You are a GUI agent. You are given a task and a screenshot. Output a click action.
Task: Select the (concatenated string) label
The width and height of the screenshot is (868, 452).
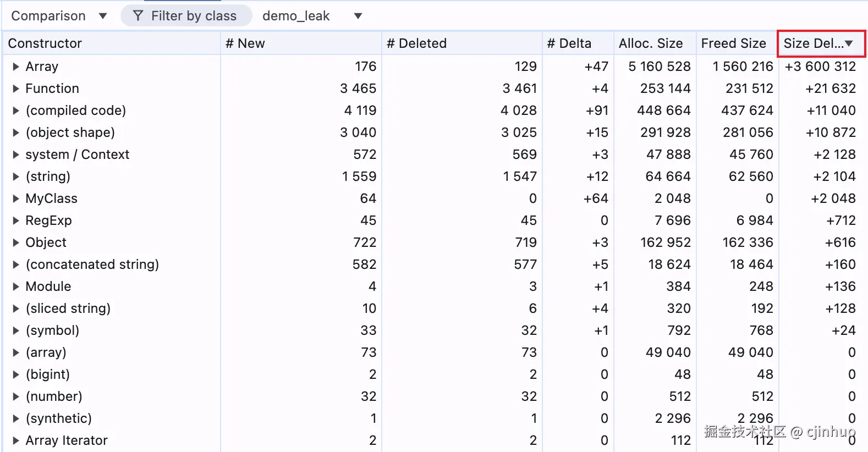tap(92, 264)
